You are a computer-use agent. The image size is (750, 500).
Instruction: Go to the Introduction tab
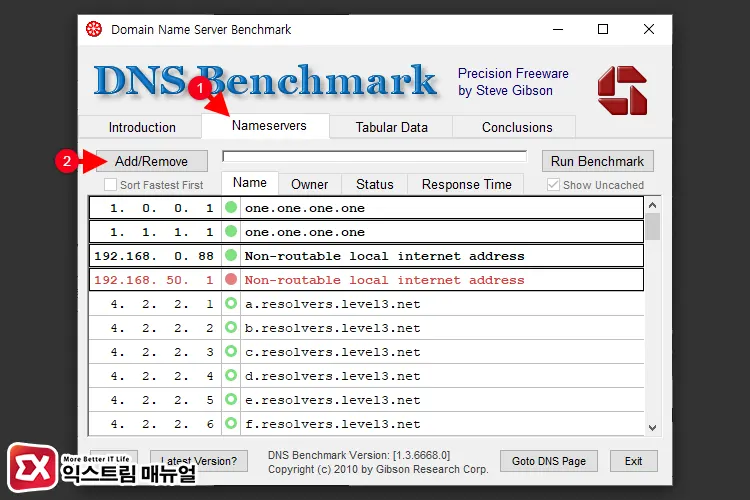click(x=142, y=127)
